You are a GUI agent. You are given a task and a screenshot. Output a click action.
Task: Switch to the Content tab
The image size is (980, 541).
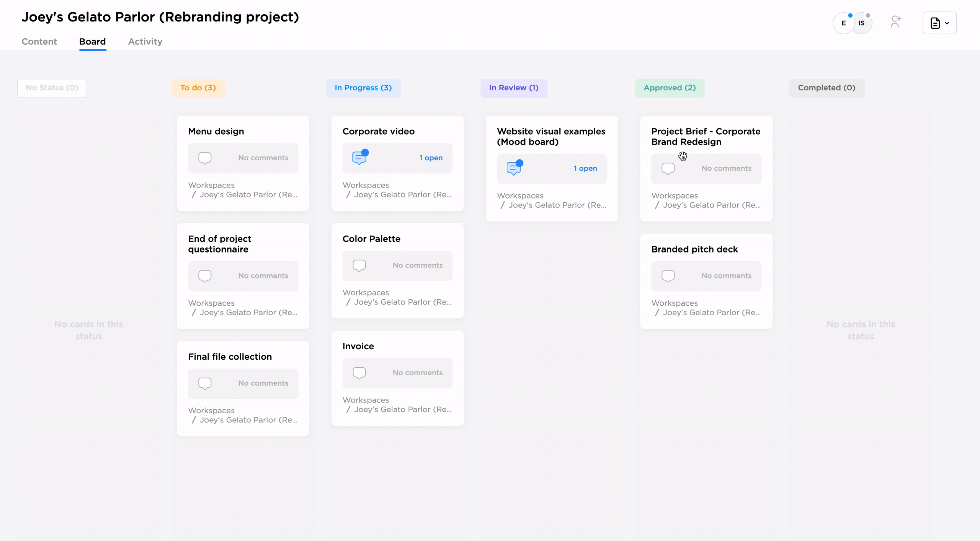[39, 41]
